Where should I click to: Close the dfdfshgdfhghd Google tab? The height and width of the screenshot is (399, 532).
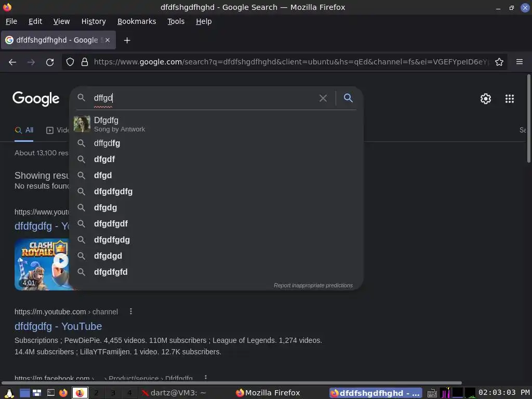click(x=107, y=40)
